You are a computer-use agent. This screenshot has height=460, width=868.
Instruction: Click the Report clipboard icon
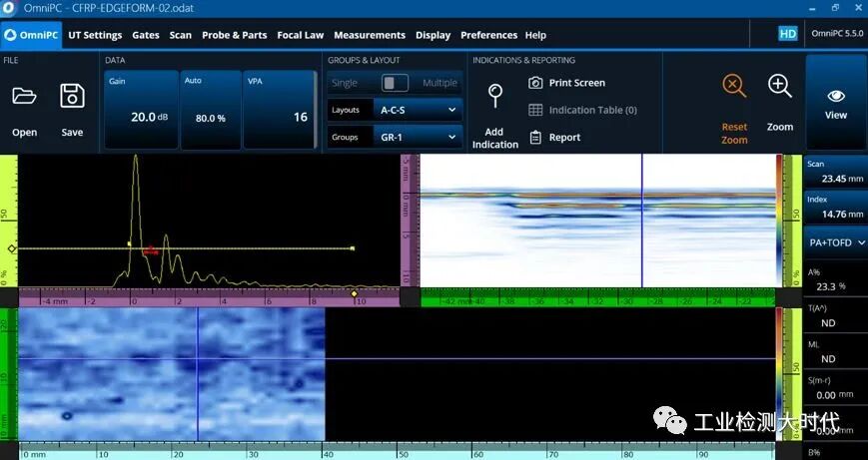(x=535, y=137)
